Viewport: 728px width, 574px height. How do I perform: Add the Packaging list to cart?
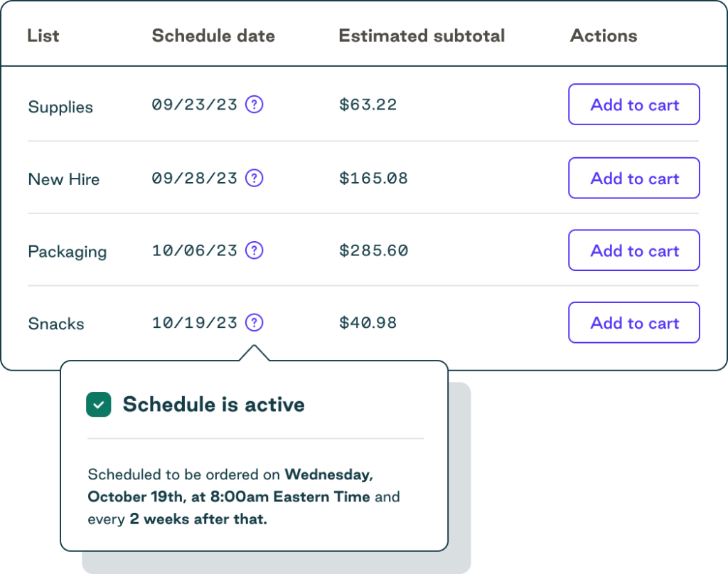[633, 250]
